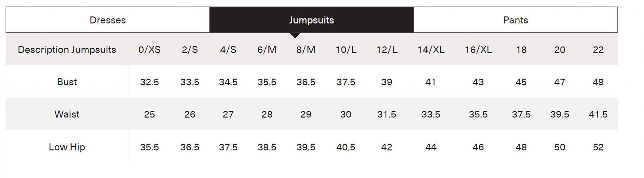Click the Waist row label
The height and width of the screenshot is (178, 644).
[67, 114]
